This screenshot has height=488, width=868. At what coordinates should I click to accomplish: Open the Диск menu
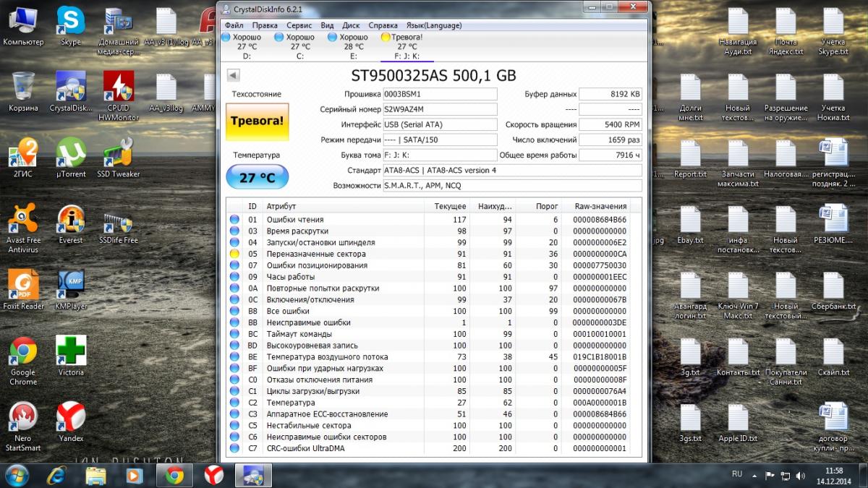[351, 25]
